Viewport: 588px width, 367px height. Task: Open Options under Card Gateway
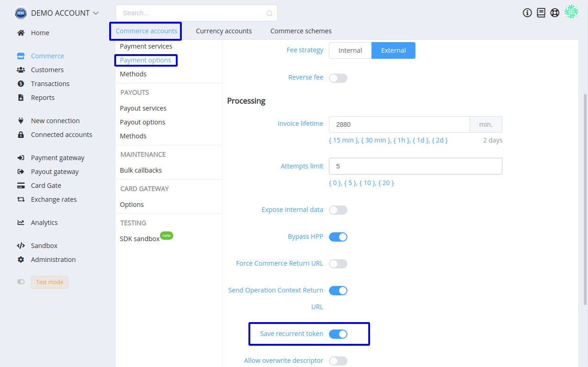(x=132, y=205)
